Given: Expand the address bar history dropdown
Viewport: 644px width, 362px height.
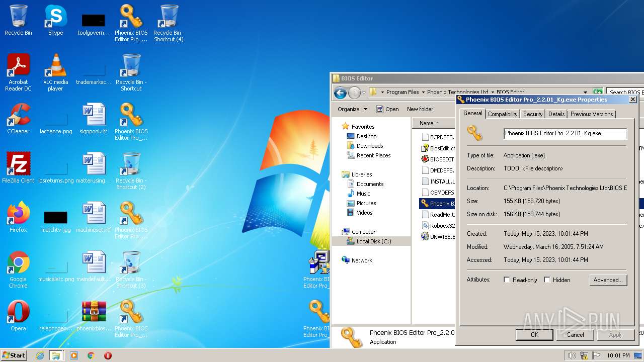Looking at the screenshot, I should [x=585, y=92].
